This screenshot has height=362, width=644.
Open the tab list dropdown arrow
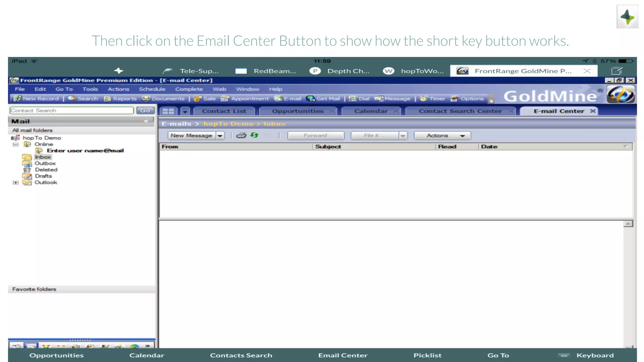(x=185, y=111)
